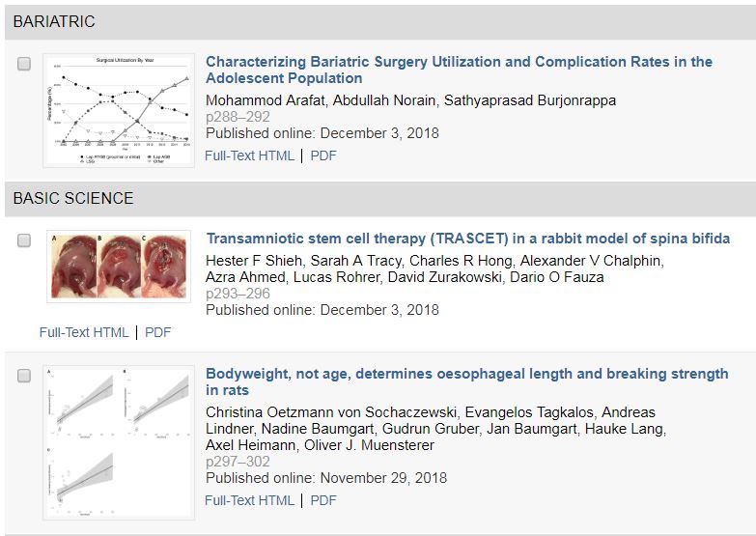
Task: Check the bariatric surgery article checkbox
Action: (x=24, y=64)
